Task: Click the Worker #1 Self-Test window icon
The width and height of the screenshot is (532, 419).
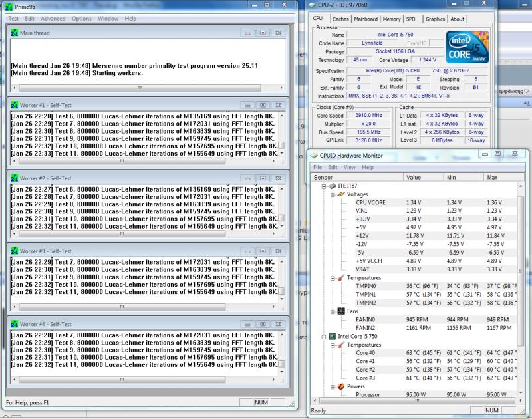Action: pyautogui.click(x=14, y=105)
